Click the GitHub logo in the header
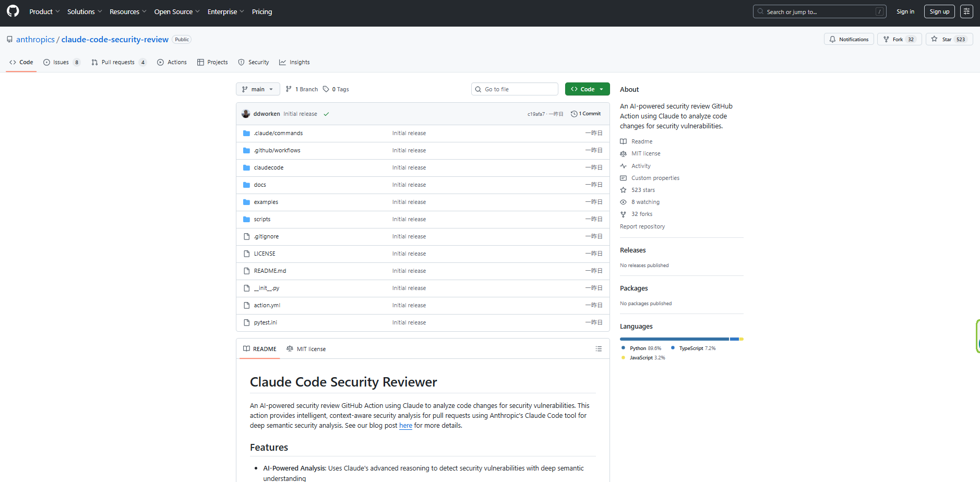Screen dimensions: 980x482 click(12, 11)
